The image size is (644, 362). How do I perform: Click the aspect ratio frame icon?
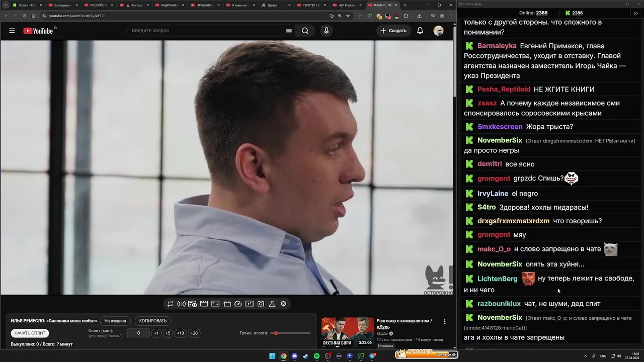point(215,304)
